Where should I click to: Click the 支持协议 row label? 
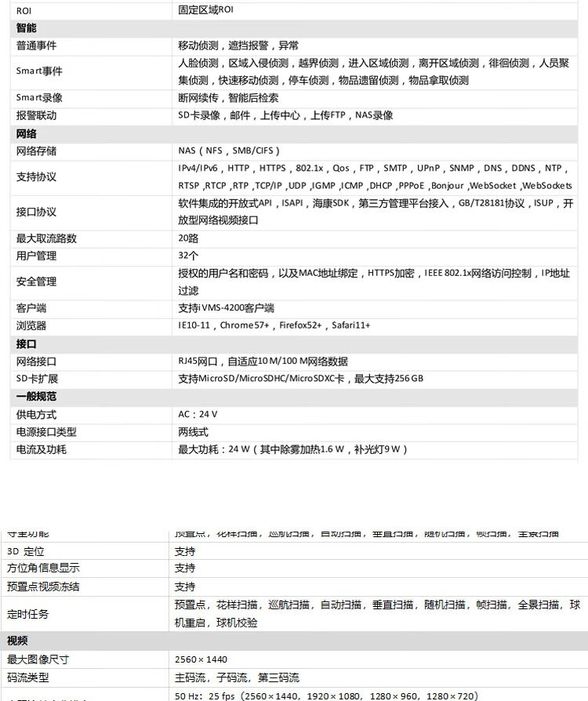point(37,177)
